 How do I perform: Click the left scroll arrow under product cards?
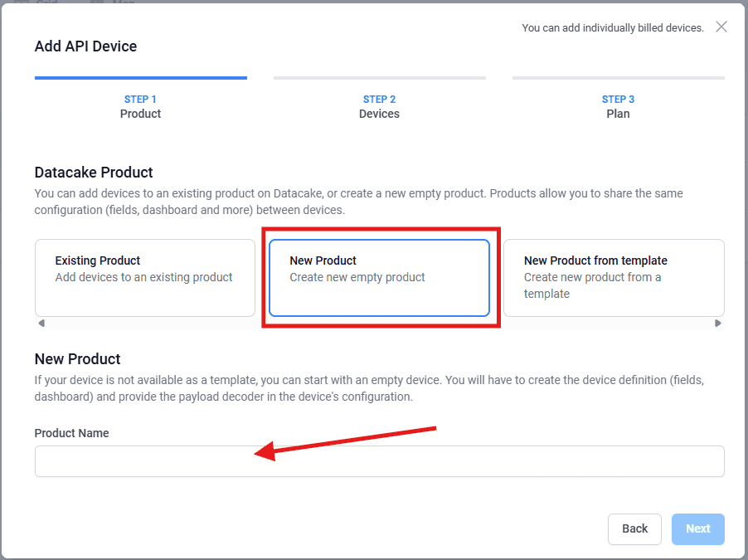coord(41,324)
